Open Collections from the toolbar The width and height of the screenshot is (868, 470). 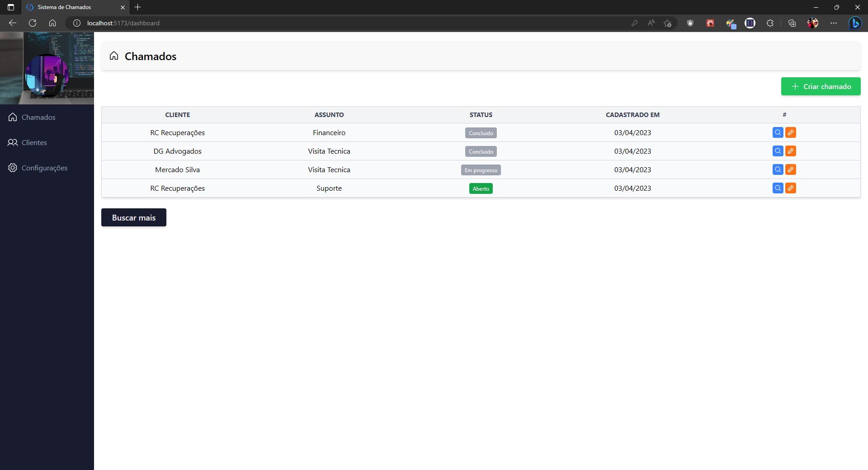[x=792, y=23]
